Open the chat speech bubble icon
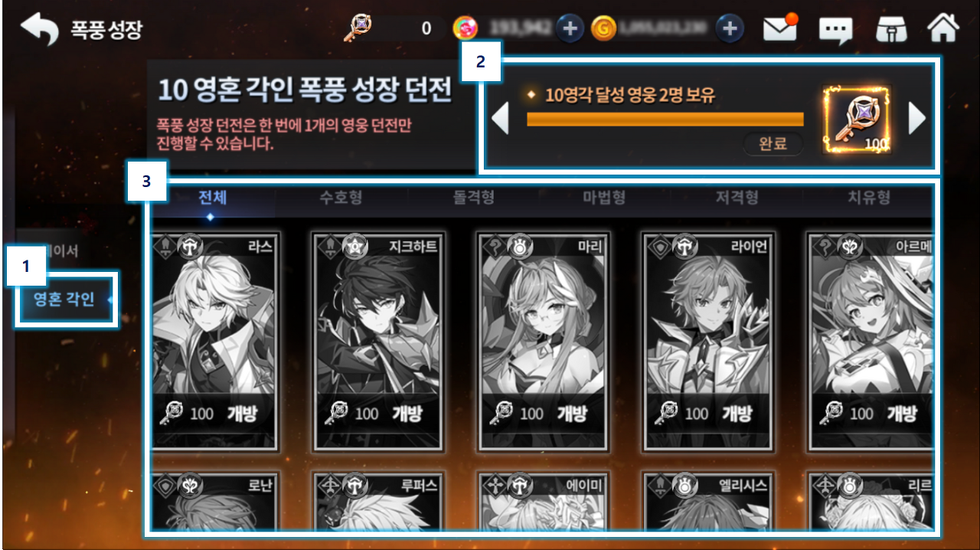 pyautogui.click(x=835, y=30)
